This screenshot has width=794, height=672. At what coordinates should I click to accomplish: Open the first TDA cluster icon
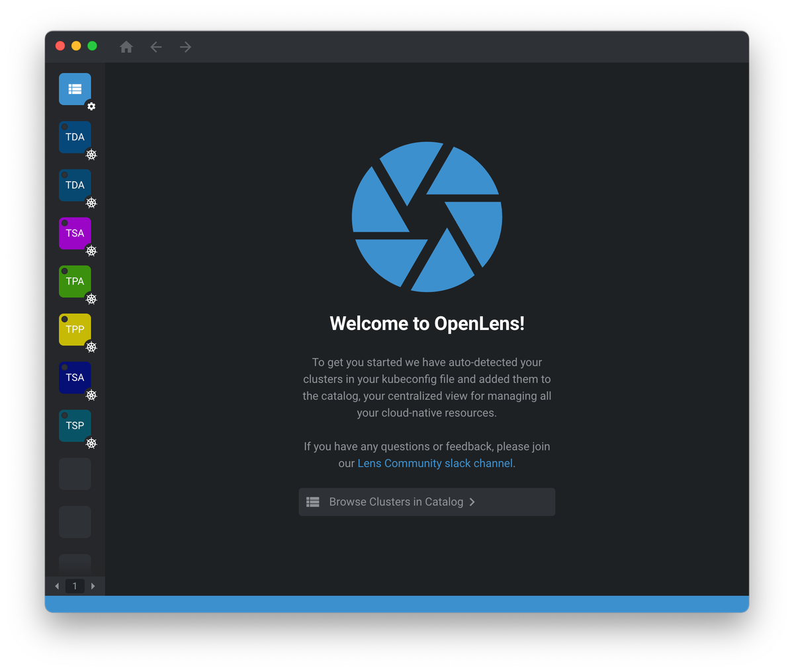pos(75,137)
